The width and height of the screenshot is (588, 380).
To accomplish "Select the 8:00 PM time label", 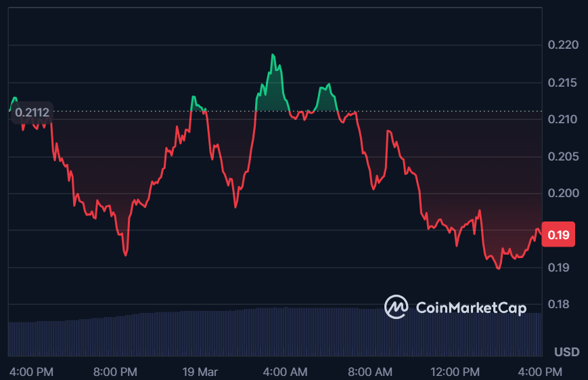I will (x=114, y=371).
